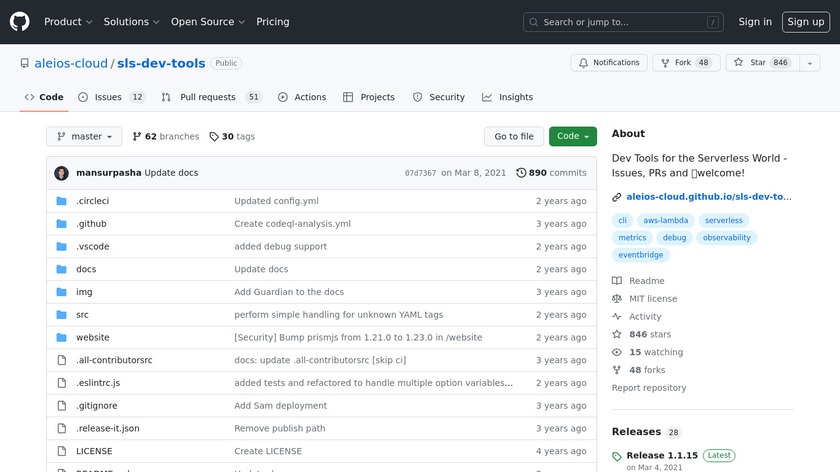Expand the Product menu
Screen dimensions: 840x472
68,22
